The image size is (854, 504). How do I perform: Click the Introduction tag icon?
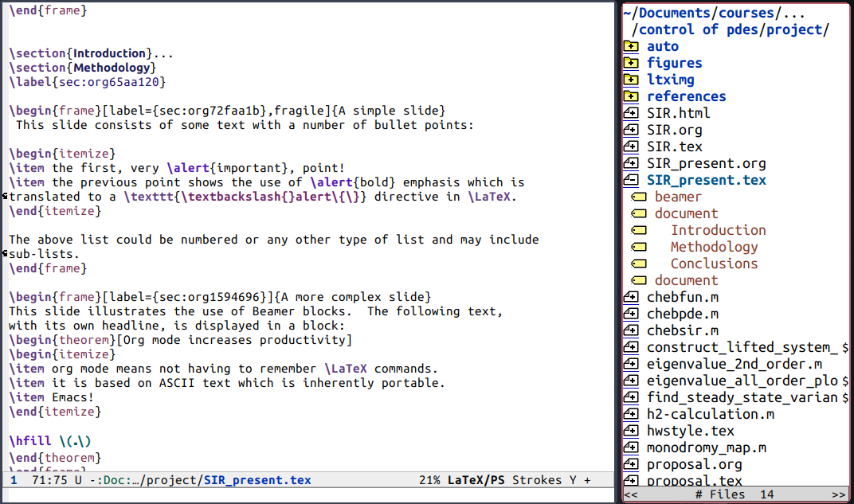pyautogui.click(x=638, y=230)
